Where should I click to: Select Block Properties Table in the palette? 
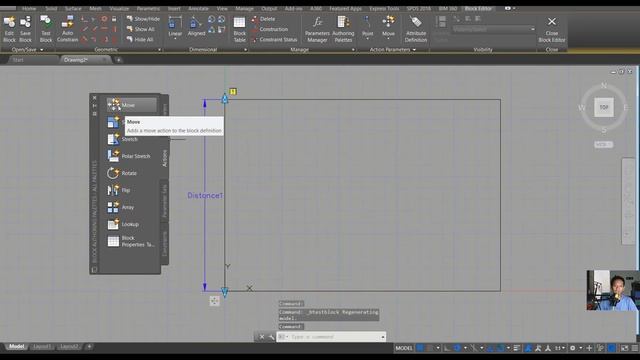[x=131, y=241]
